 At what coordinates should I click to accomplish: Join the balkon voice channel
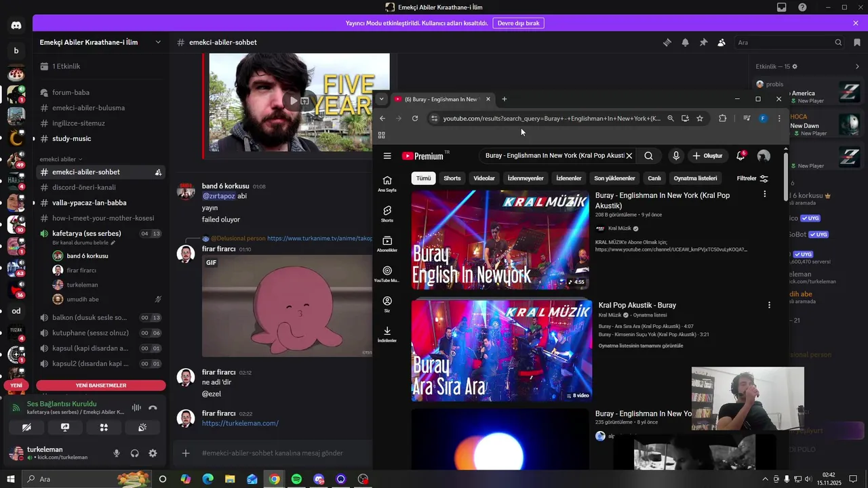coord(102,317)
